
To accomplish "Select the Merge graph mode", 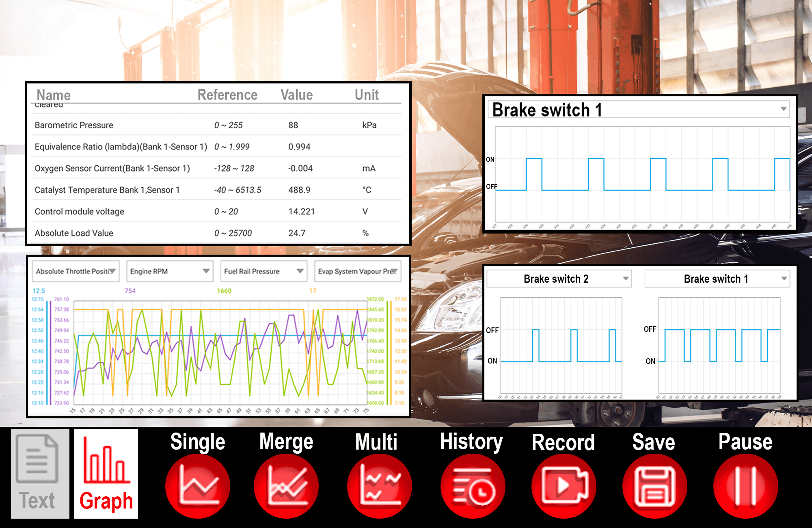I will point(286,486).
